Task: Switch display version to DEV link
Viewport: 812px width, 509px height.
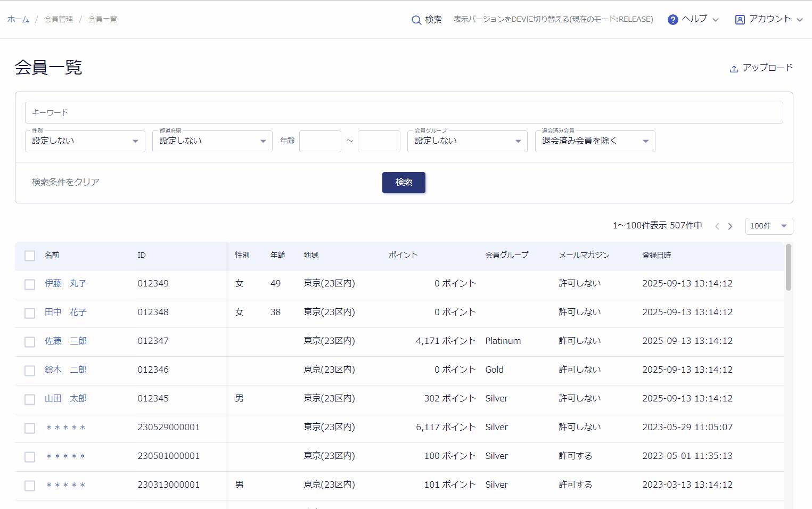Action: tap(553, 19)
